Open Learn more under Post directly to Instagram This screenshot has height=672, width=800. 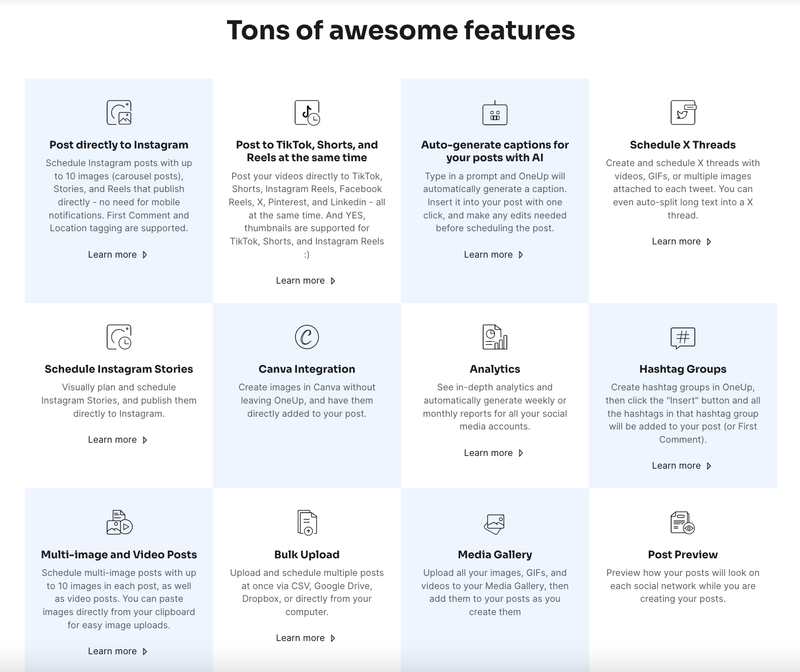click(118, 255)
